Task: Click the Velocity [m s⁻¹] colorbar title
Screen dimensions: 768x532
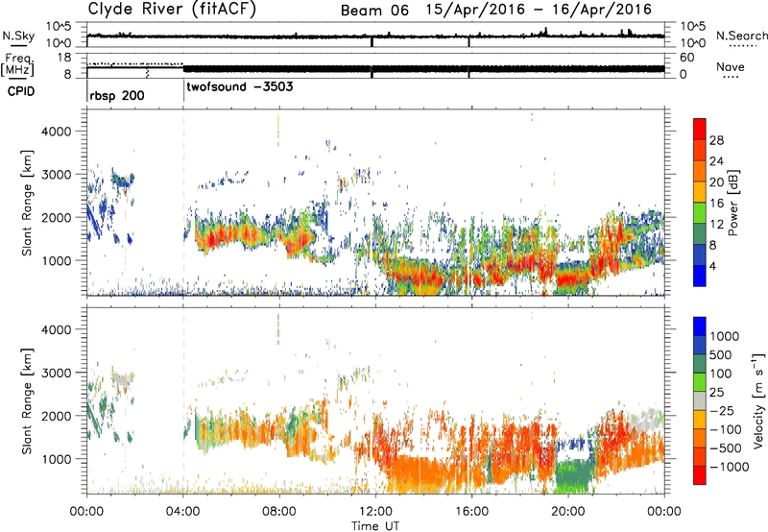Action: pyautogui.click(x=758, y=400)
